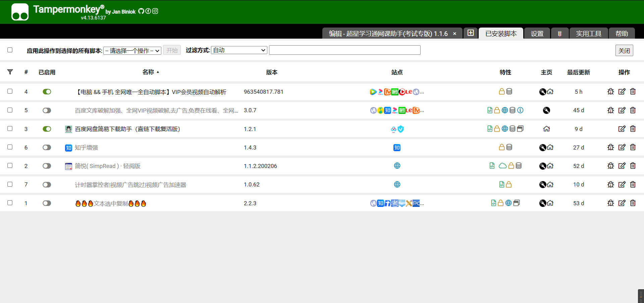Delete the 文本选中复制 script
Screen dimensions: 644x303
coord(633,203)
